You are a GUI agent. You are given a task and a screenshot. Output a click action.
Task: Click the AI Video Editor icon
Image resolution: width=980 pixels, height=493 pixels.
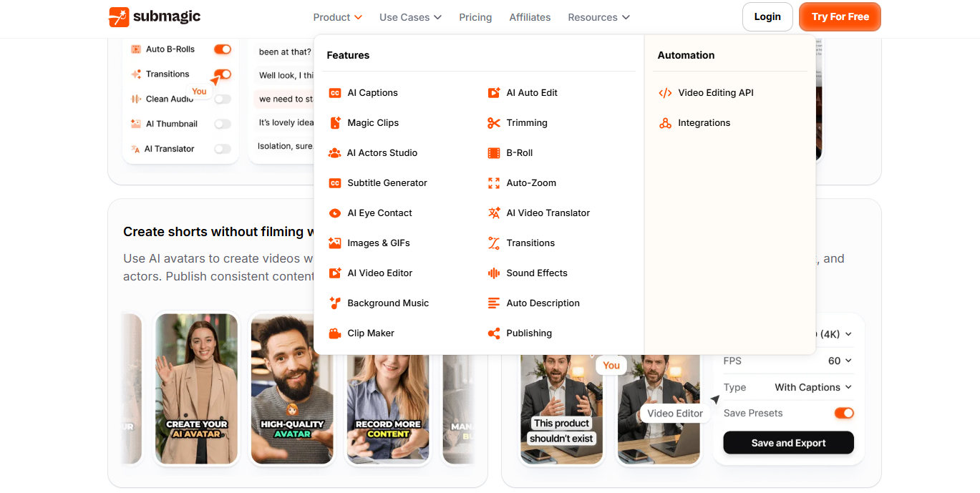(335, 273)
